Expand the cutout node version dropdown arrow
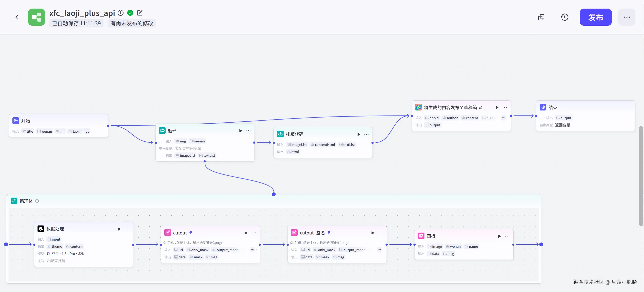Viewport: 644px width, 292px height. (x=191, y=232)
